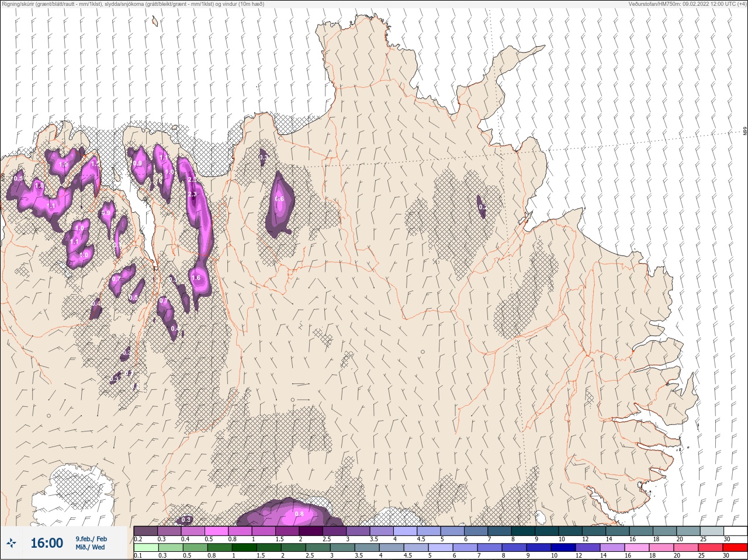Select the palest green 0.1 swatch on the lower legend

146,548
